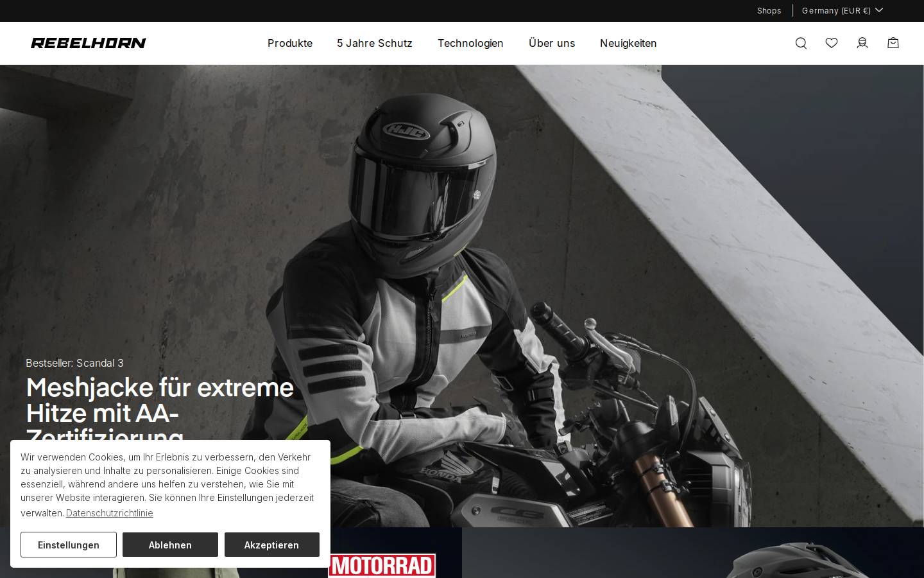Screen dimensions: 924x578
Task: Open the Technologien menu item
Action: click(x=470, y=43)
